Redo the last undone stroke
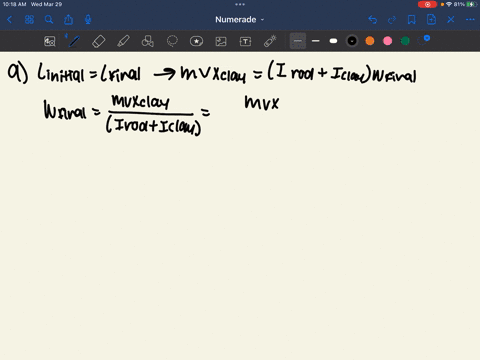The image size is (480, 360). click(392, 20)
